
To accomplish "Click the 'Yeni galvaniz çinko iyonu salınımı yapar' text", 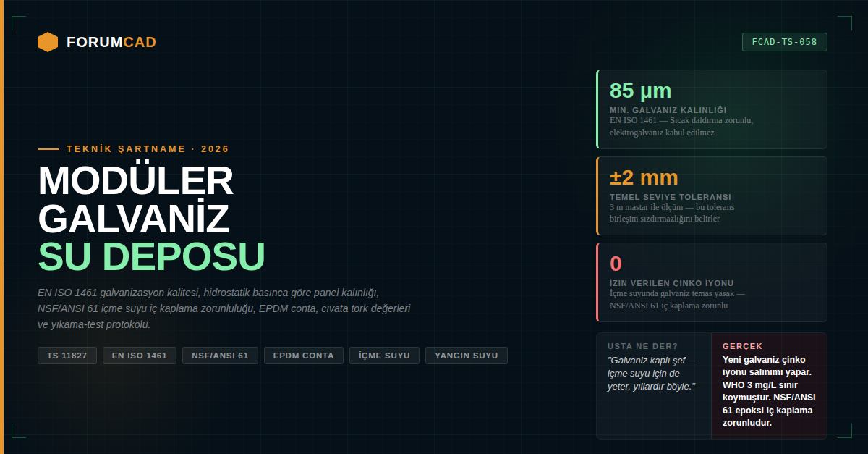I will coord(769,392).
